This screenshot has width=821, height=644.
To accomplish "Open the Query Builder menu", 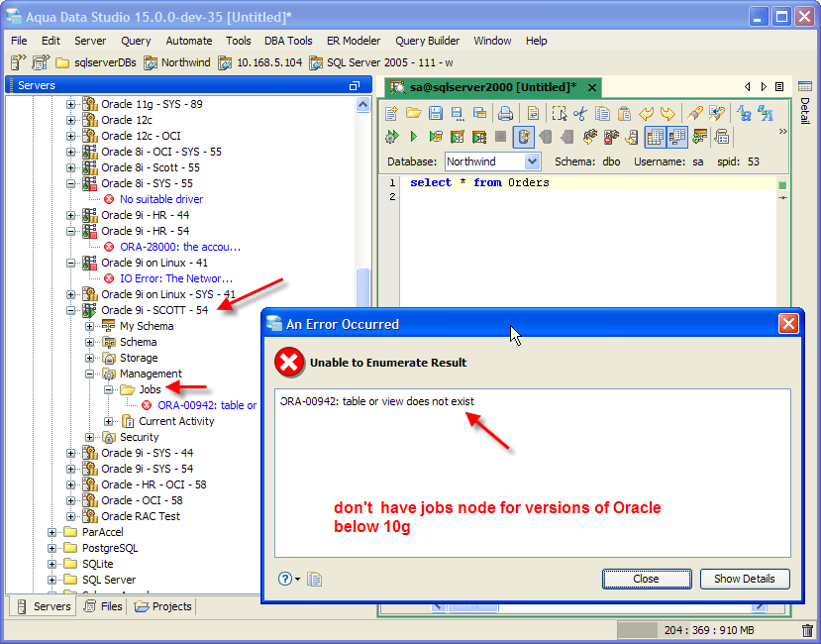I will (427, 41).
